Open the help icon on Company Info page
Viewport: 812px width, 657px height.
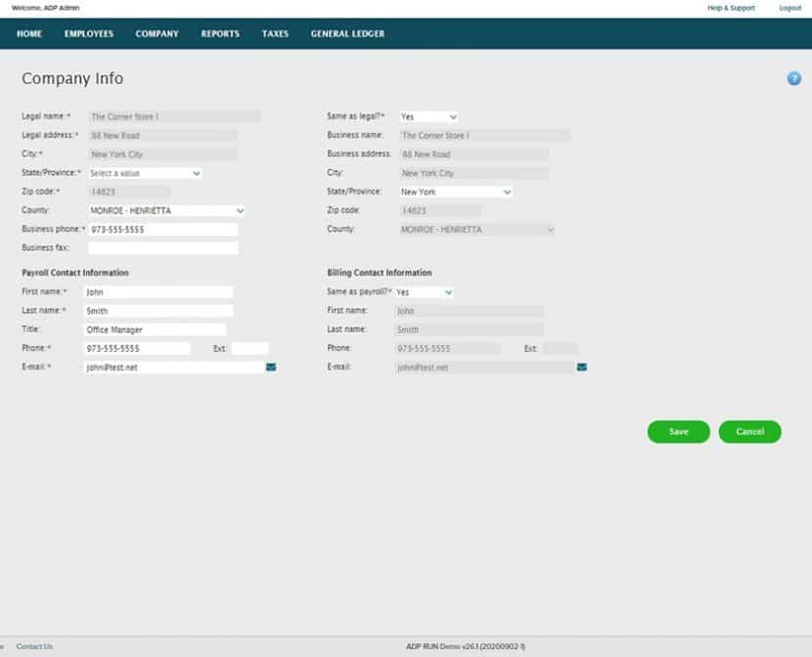coord(791,79)
